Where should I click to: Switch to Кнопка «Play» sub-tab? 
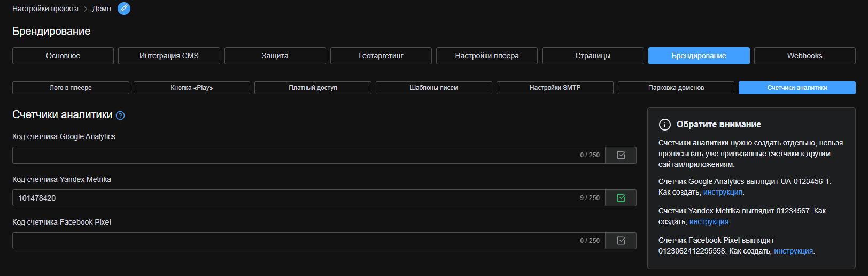point(192,88)
